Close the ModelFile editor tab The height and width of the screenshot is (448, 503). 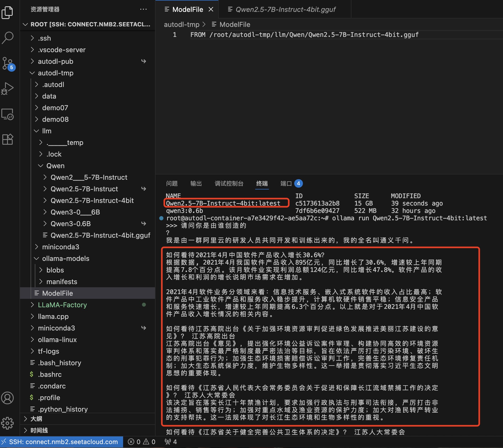pos(211,9)
